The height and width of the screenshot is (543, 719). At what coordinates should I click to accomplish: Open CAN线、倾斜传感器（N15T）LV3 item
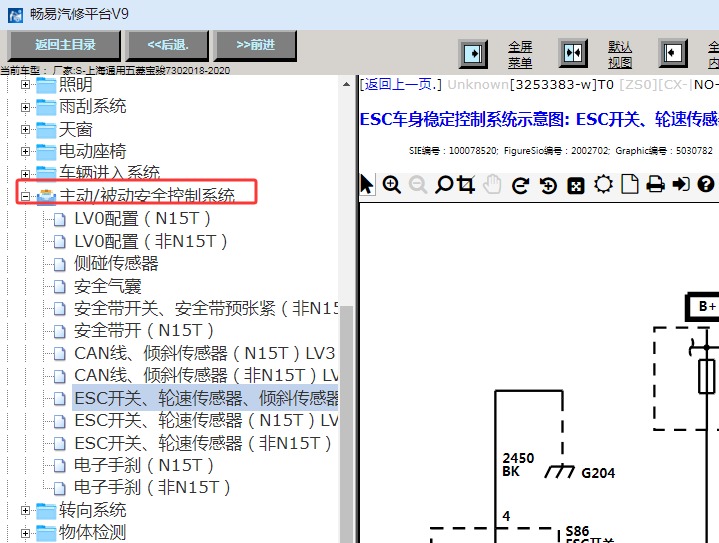click(205, 353)
